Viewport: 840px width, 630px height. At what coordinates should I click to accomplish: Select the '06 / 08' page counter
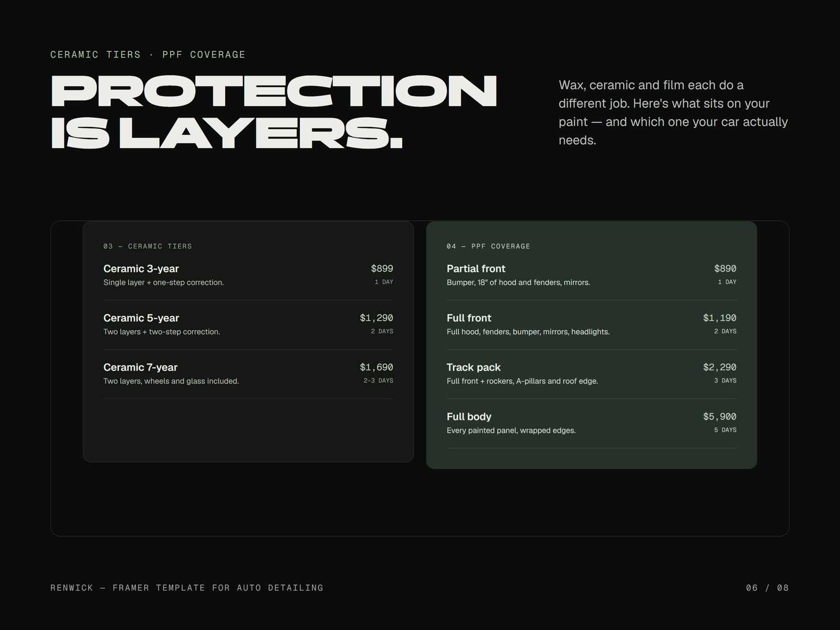(768, 588)
